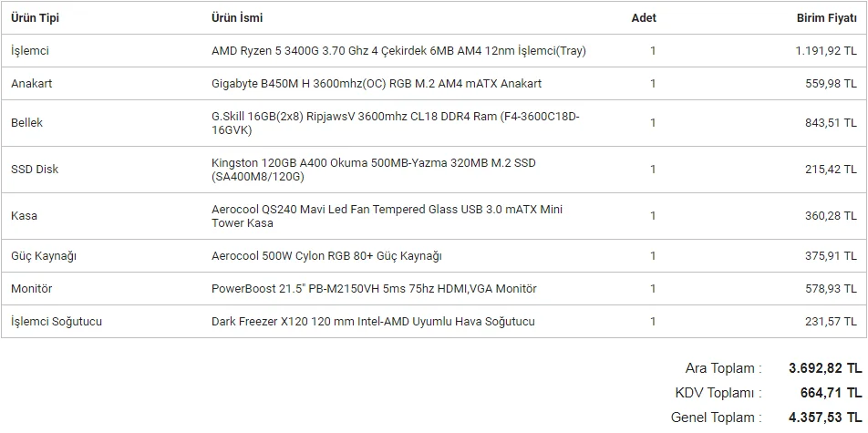Click the Güç Kaynağı product type cell
Viewport: 868px width, 433px height.
tap(44, 256)
